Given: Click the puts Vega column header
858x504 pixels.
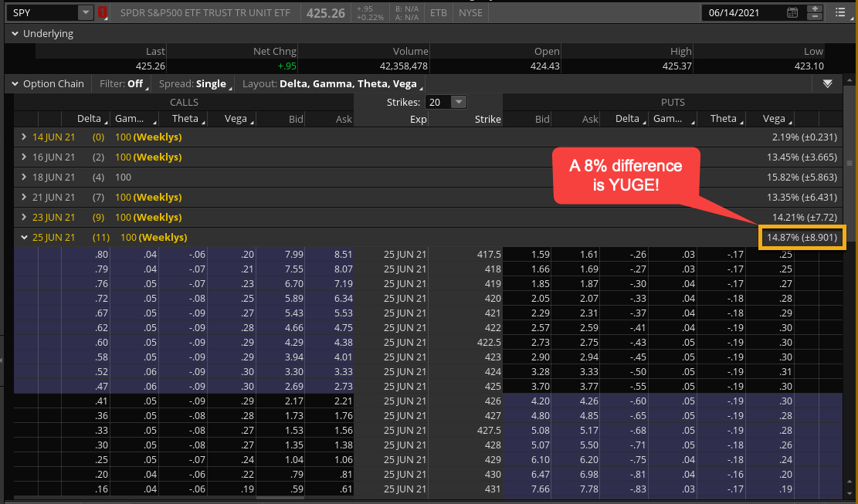Looking at the screenshot, I should point(773,119).
